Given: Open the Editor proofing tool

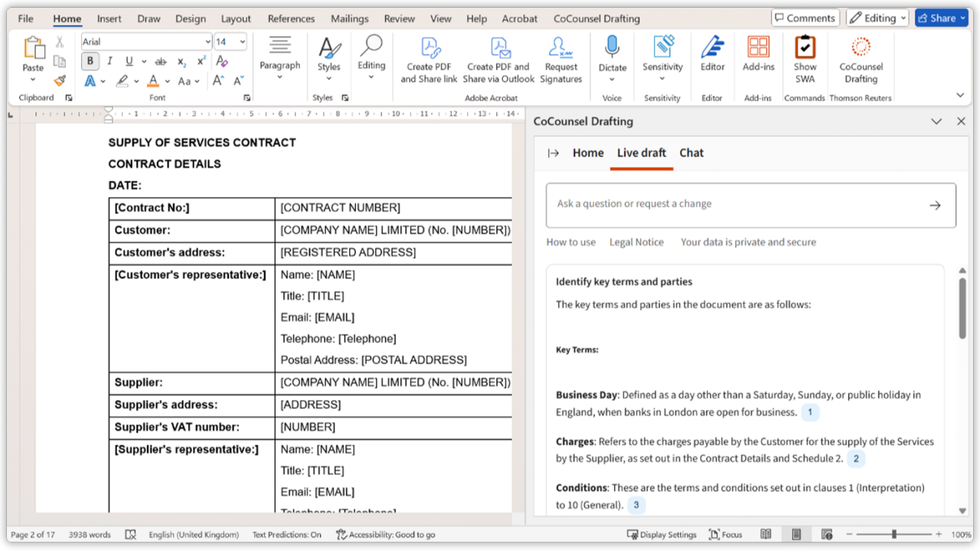Looking at the screenshot, I should (712, 54).
